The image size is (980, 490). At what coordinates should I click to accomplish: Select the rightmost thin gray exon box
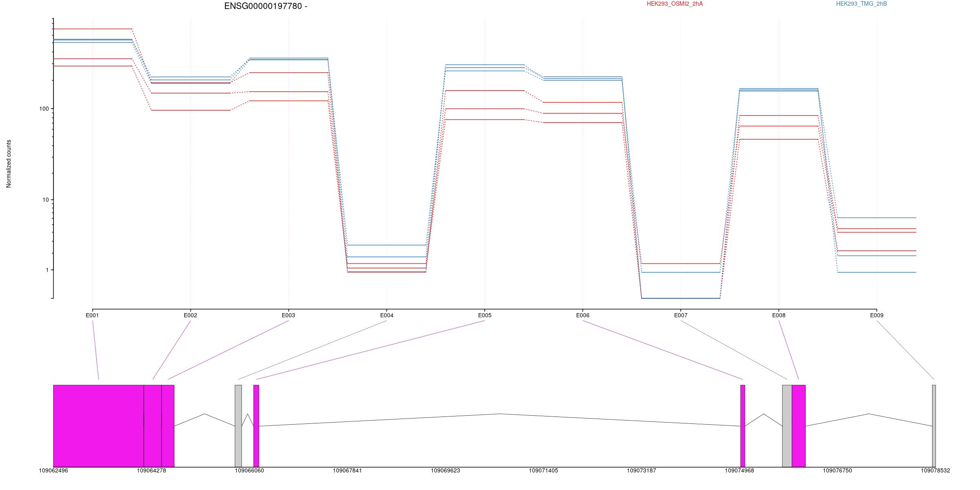tap(934, 426)
